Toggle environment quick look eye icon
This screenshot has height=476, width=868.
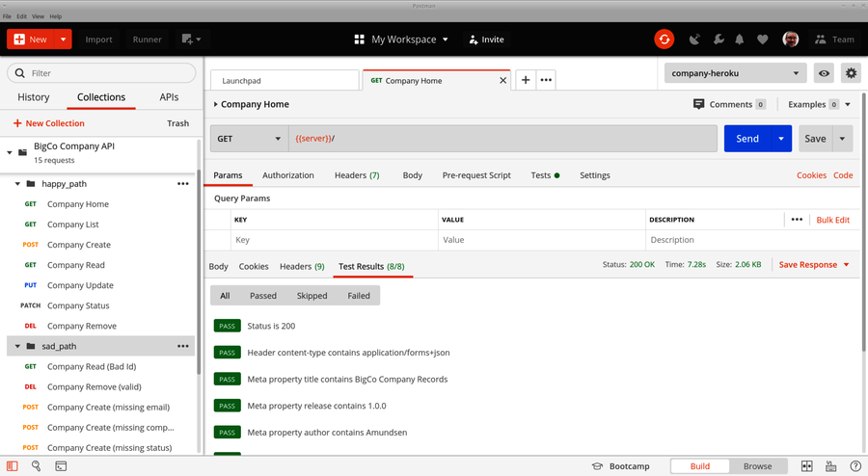(x=824, y=73)
